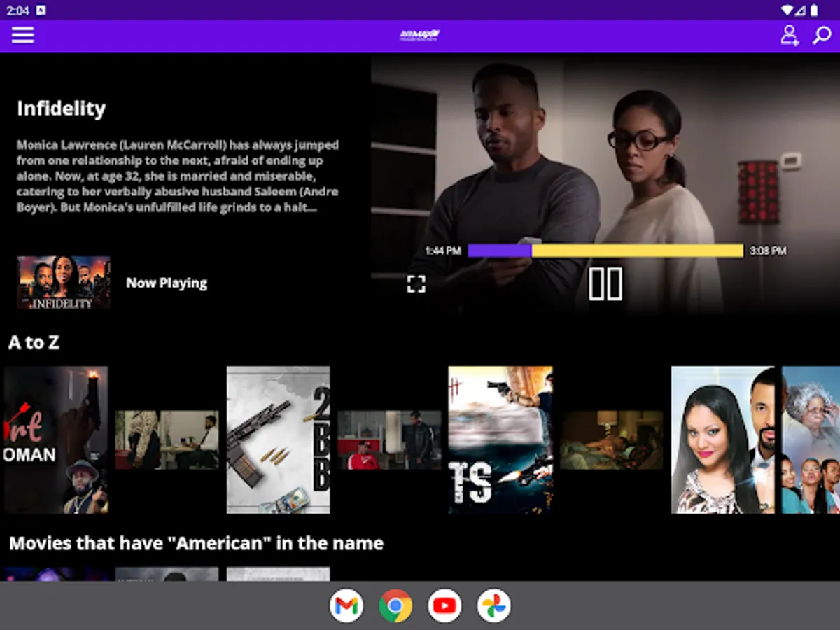Pause the playing video
840x630 pixels.
coord(605,283)
